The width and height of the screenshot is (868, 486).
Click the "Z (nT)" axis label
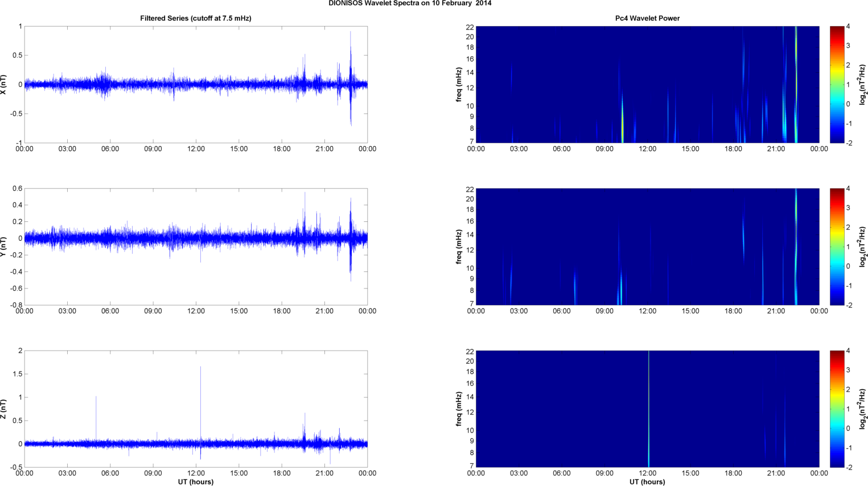[x=4, y=409]
